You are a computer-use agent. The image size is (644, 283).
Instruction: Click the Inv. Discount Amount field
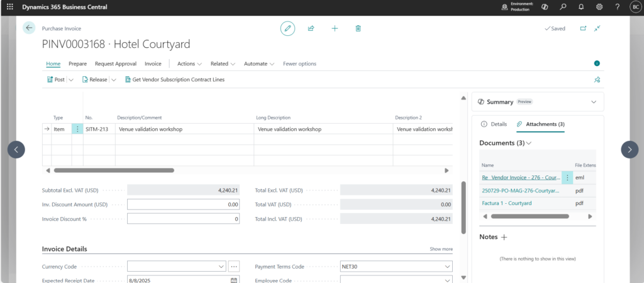183,204
